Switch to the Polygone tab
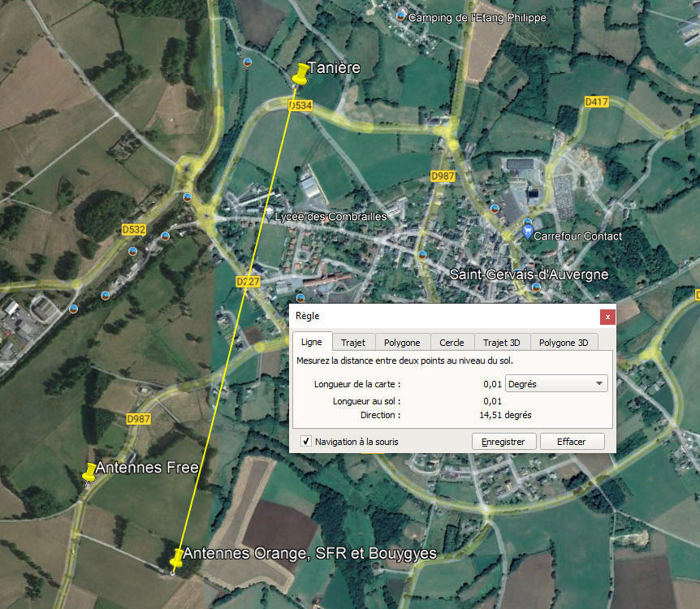Image resolution: width=700 pixels, height=609 pixels. click(x=402, y=343)
